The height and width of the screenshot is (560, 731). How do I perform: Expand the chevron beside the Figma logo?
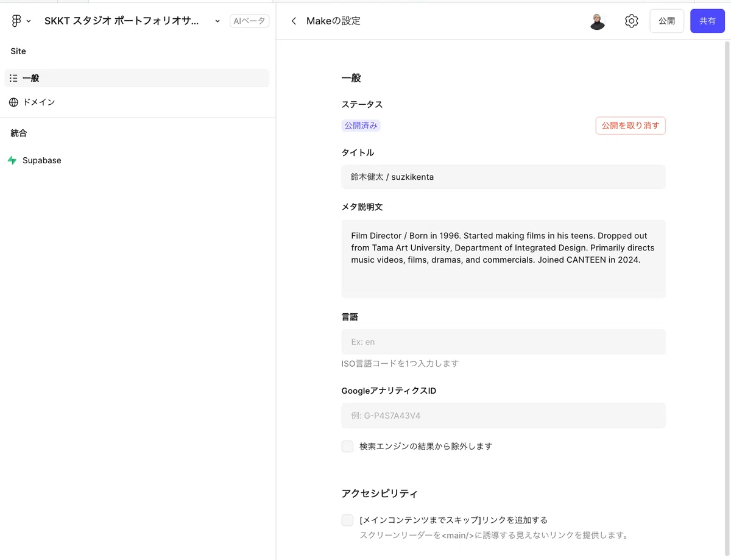click(x=29, y=21)
